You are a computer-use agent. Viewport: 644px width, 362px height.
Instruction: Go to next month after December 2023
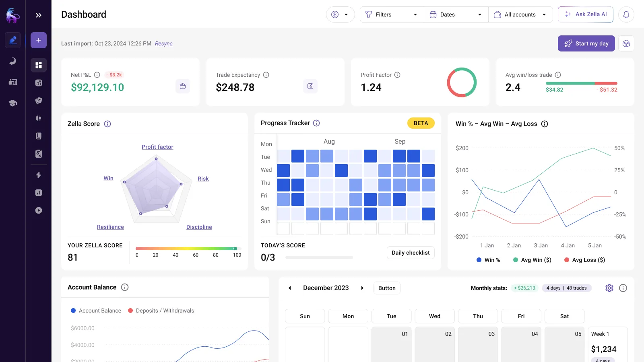362,288
